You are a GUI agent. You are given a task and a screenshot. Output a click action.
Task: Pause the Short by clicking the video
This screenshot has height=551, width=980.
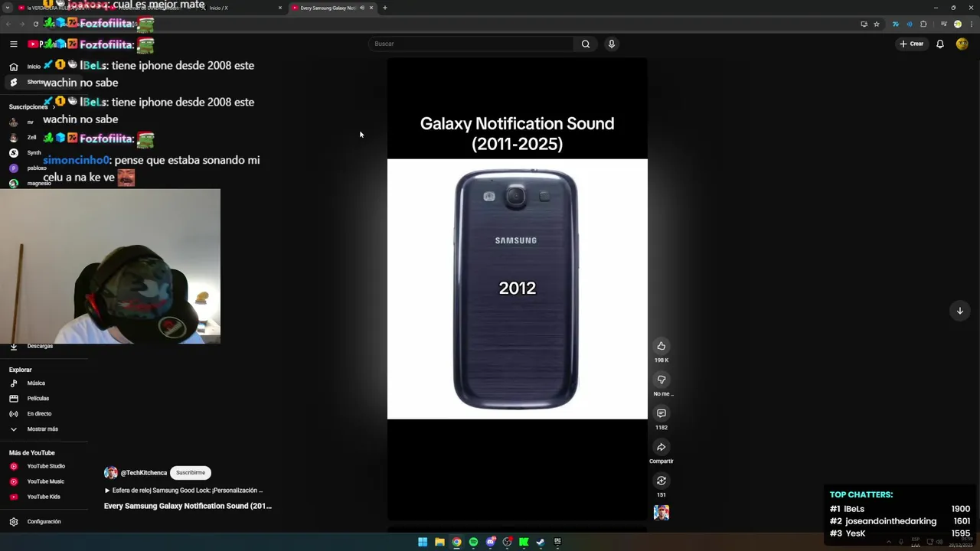(x=518, y=289)
